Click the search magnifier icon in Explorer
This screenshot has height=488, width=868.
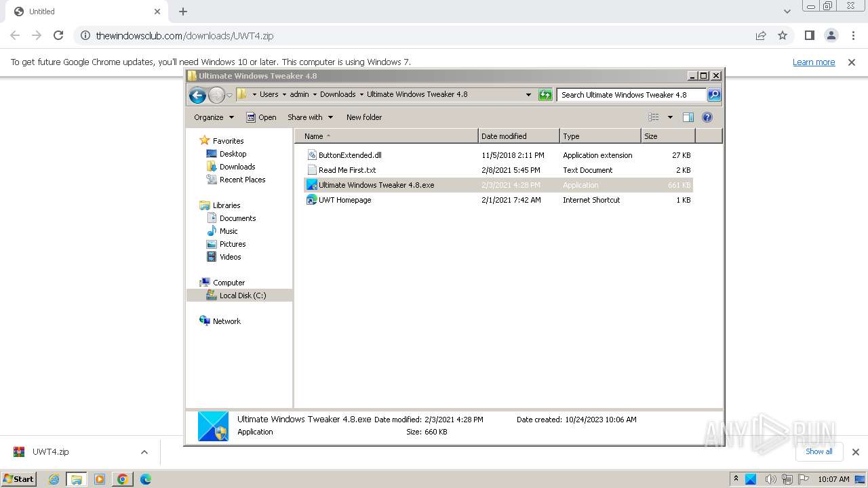714,95
